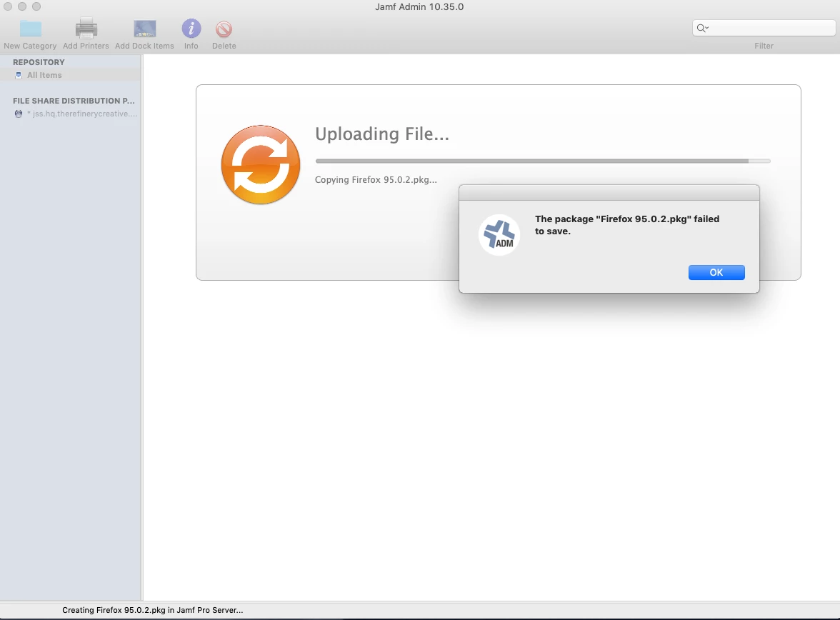The height and width of the screenshot is (620, 840).
Task: Click the Jamf Admin 10.35.0 window title
Action: (x=419, y=7)
